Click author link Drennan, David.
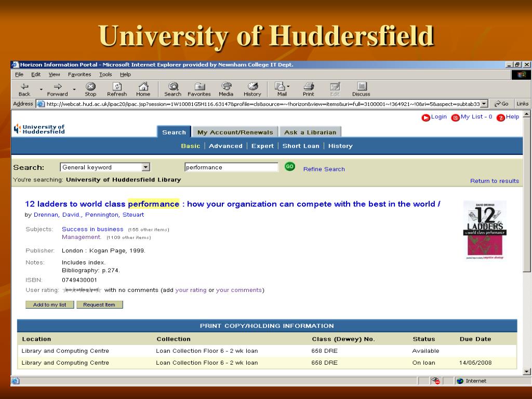Viewport: 532px width, 399px height. (58, 215)
